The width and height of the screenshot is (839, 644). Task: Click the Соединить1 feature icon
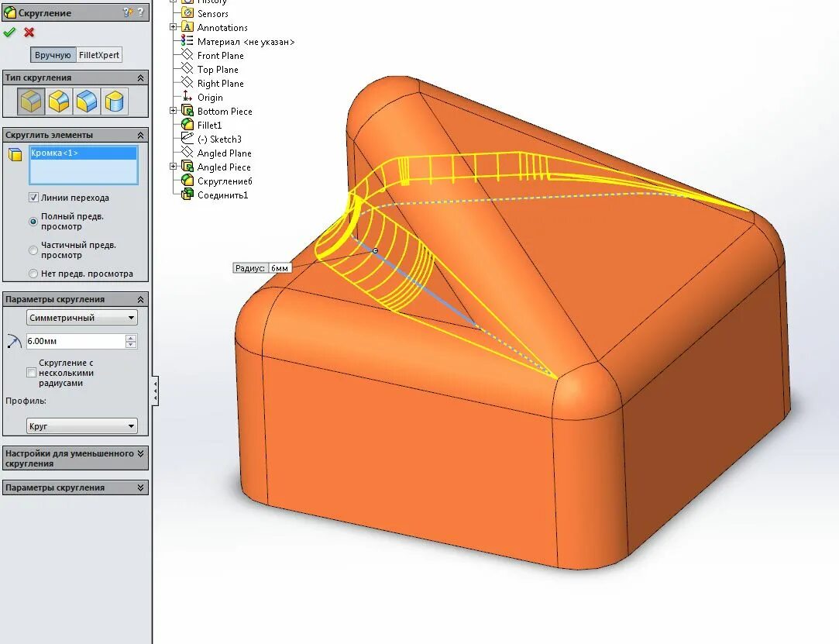tap(187, 195)
